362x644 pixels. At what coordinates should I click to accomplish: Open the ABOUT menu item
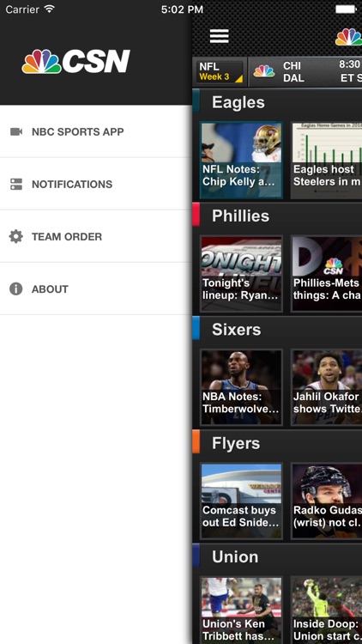(96, 289)
